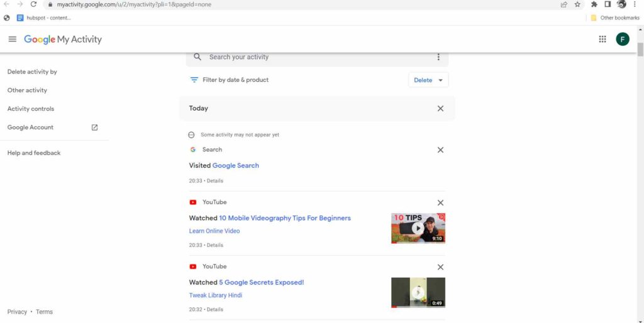Open Details for 5 Google Secrets entry
The width and height of the screenshot is (644, 323).
[215, 309]
